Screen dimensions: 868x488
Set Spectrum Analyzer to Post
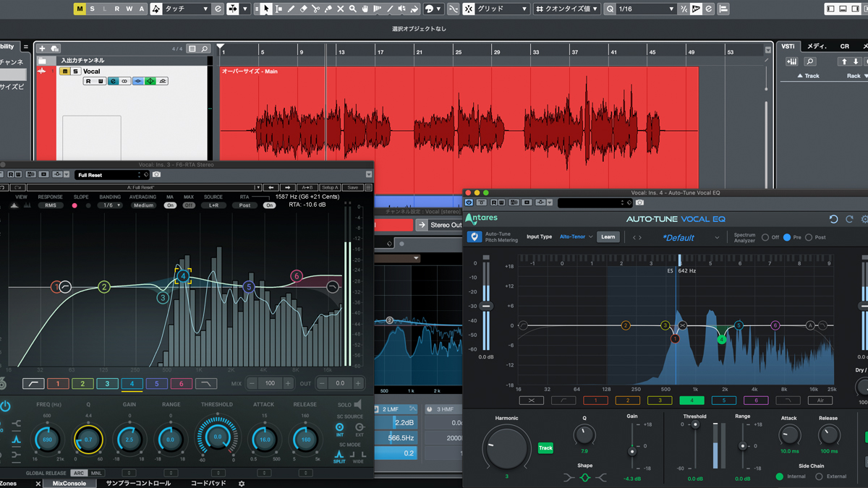click(x=809, y=237)
